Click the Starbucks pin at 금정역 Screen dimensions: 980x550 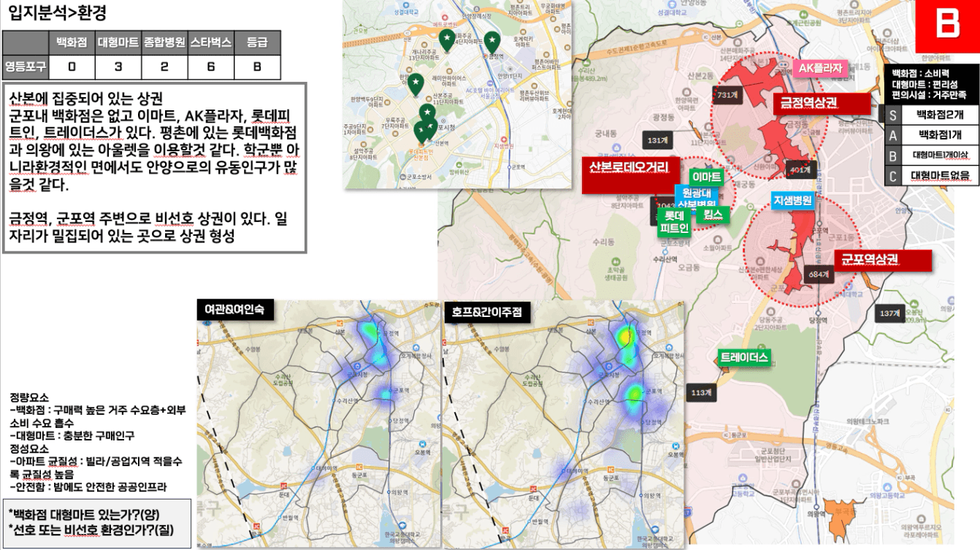coord(493,42)
